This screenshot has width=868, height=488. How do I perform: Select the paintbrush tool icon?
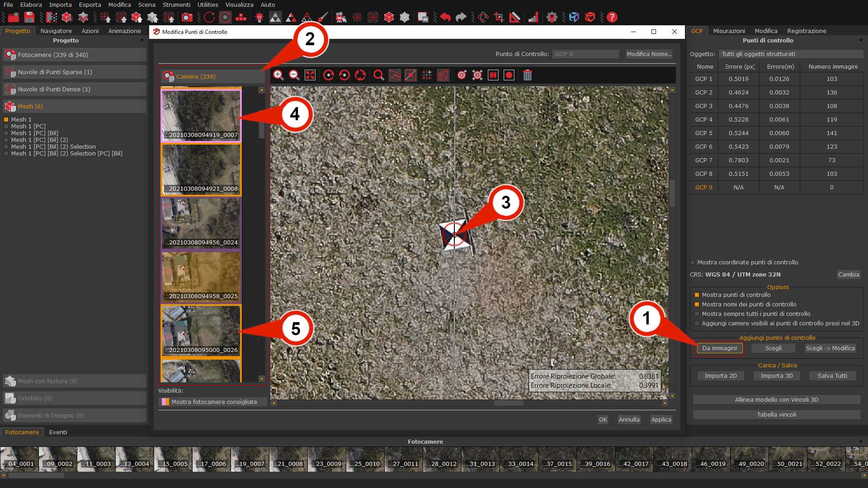pos(323,17)
